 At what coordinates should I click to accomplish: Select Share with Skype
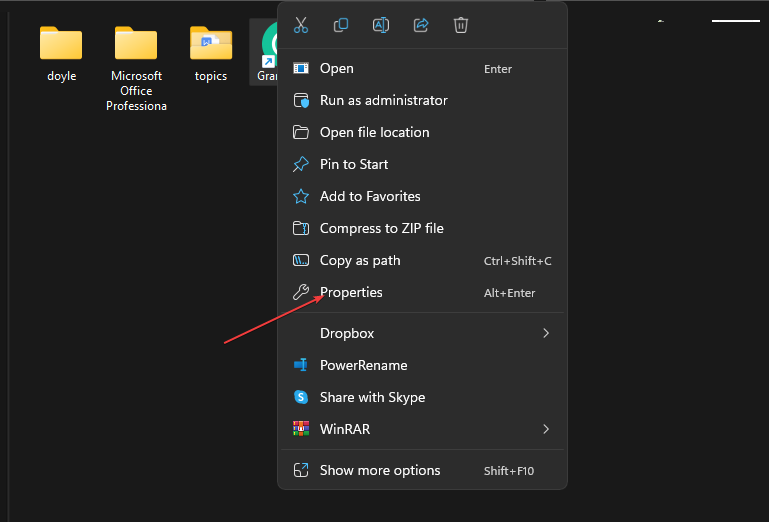point(422,397)
